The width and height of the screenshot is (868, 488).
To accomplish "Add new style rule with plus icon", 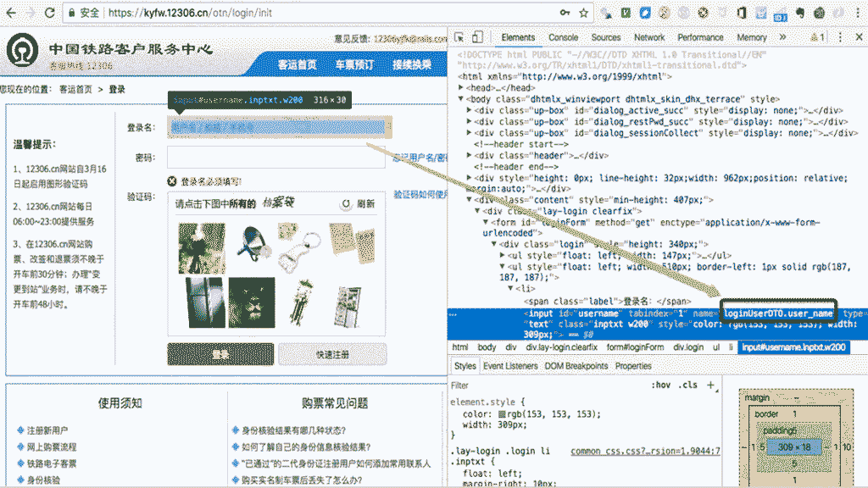I will click(711, 385).
